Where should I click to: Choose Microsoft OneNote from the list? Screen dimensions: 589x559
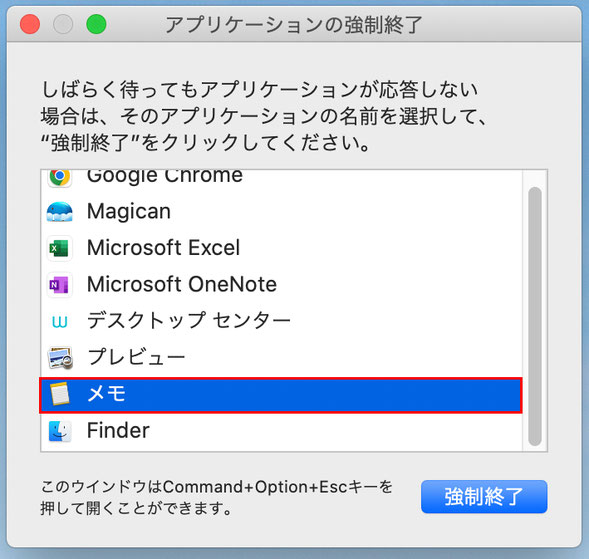pos(281,285)
